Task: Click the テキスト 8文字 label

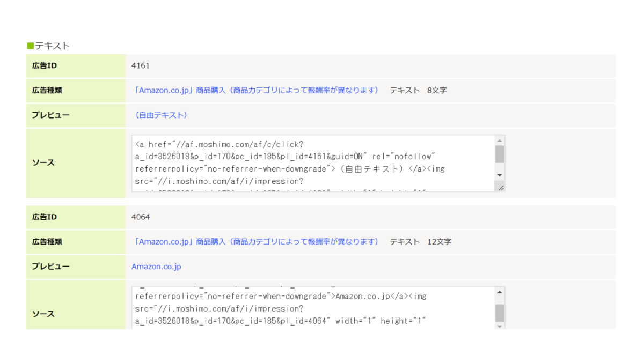Action: [x=418, y=90]
